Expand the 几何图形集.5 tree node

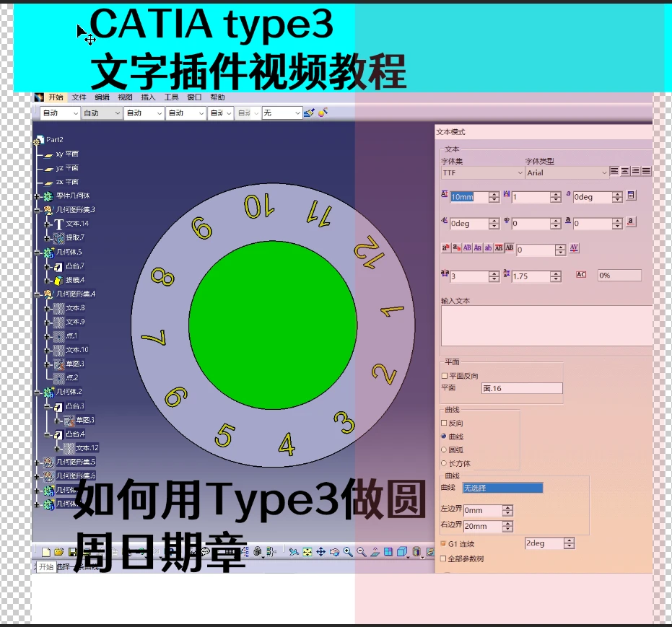click(38, 462)
